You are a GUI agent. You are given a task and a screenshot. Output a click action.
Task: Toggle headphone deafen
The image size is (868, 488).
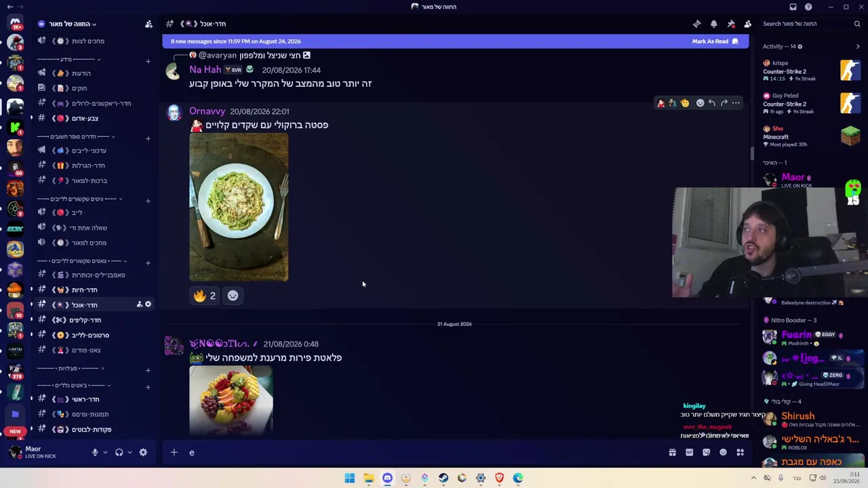119,452
